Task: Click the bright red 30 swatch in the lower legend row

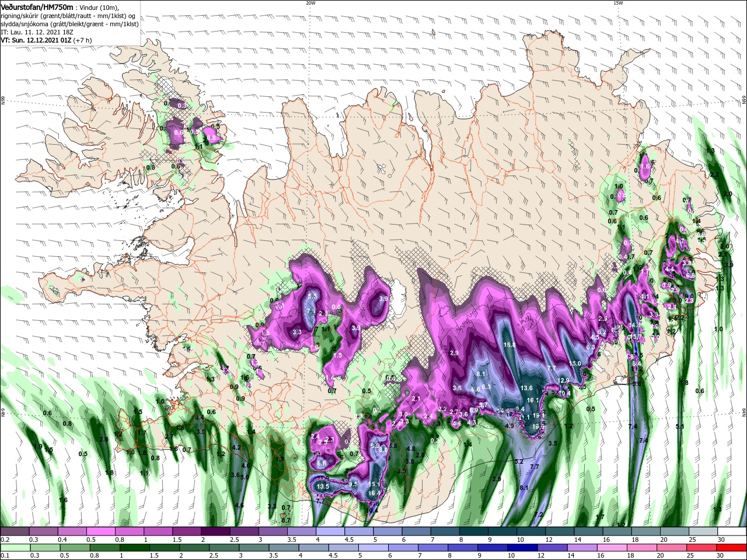Action: click(x=732, y=547)
